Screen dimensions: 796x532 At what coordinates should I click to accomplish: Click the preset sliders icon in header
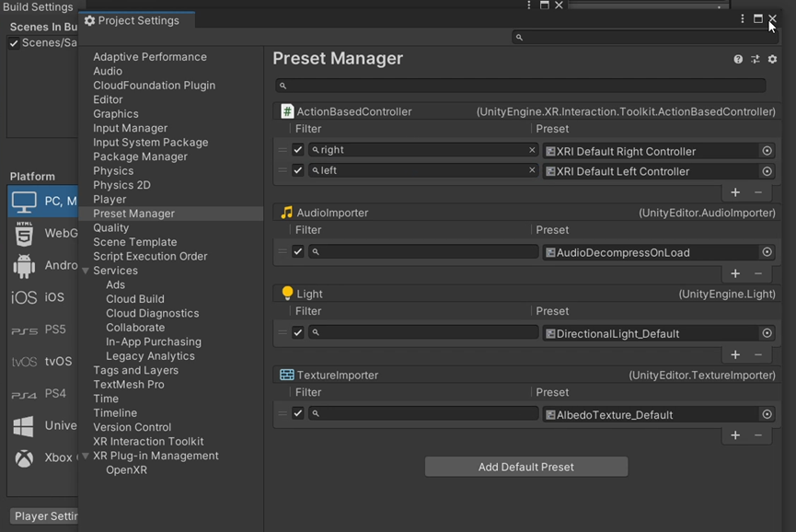[x=756, y=60]
